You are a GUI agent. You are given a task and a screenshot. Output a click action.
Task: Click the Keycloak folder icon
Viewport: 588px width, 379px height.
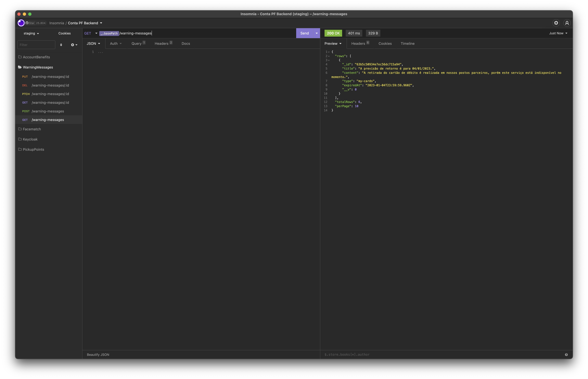click(20, 139)
